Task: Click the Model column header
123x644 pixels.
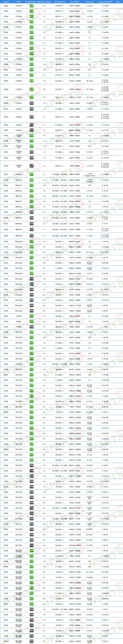Action: [x=19, y=2]
